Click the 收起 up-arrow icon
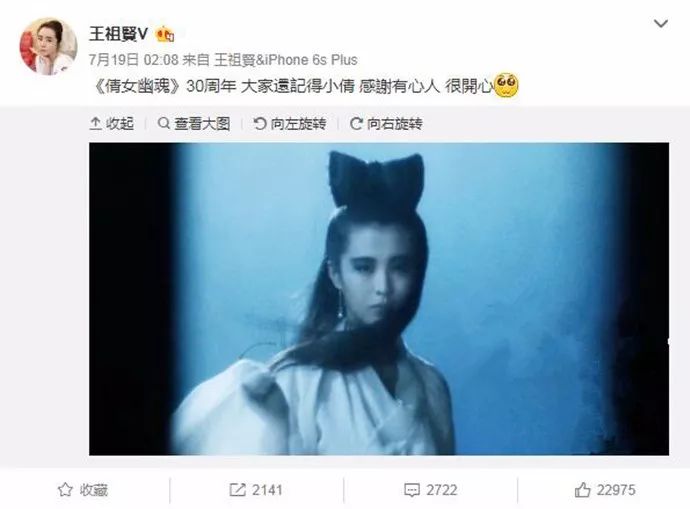690x509 pixels. 95,124
